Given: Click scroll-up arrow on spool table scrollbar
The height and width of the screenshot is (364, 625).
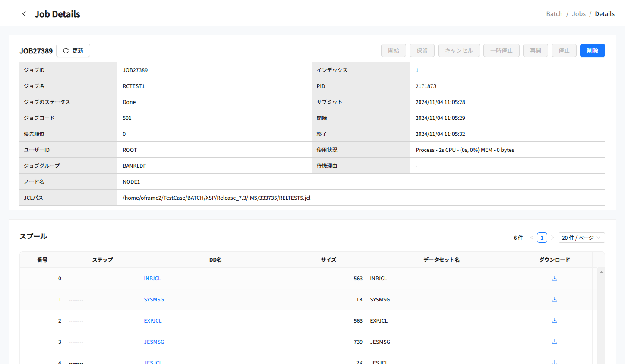Looking at the screenshot, I should pos(601,272).
